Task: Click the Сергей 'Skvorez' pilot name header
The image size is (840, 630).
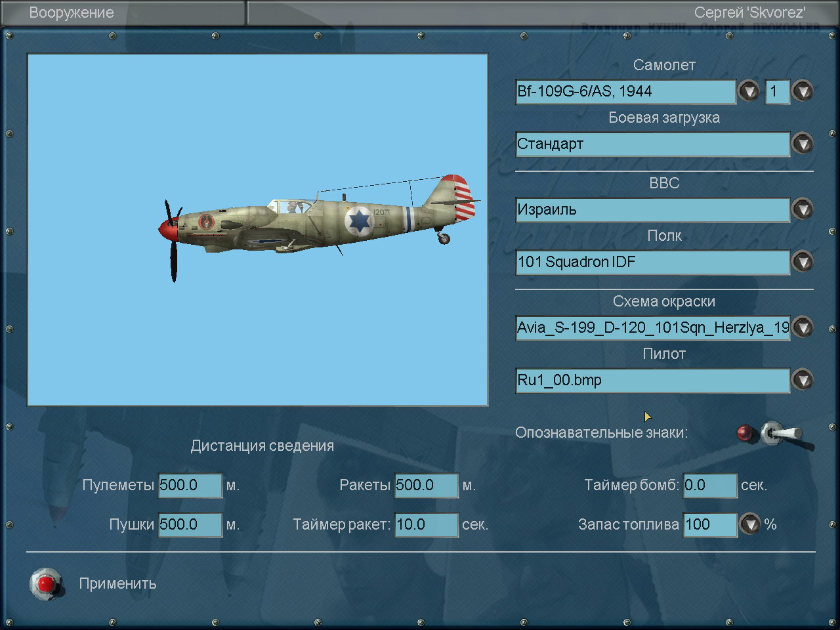Action: coord(749,13)
